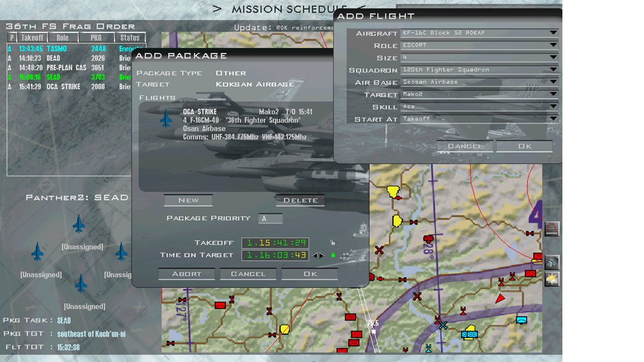
Task: Select the blue double-armor unit icon on map
Action: pyautogui.click(x=469, y=335)
